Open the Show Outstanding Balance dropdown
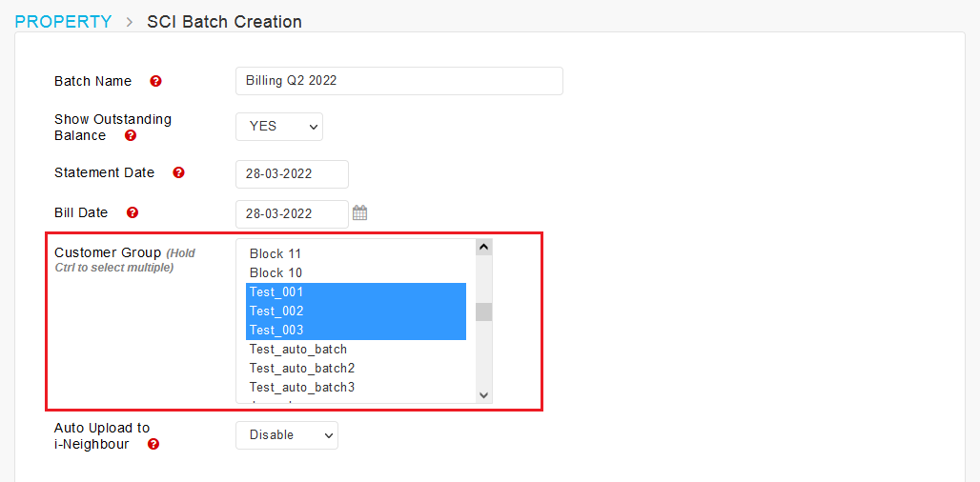Screen dimensions: 980x482 [x=279, y=127]
